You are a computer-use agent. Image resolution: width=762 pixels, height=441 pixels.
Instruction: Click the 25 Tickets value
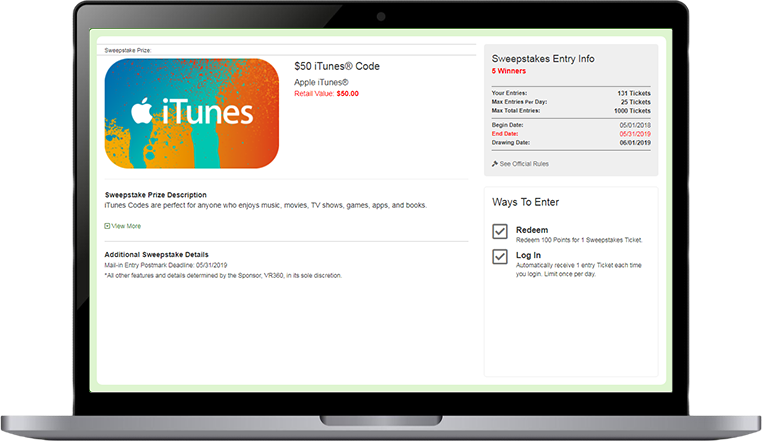point(635,102)
